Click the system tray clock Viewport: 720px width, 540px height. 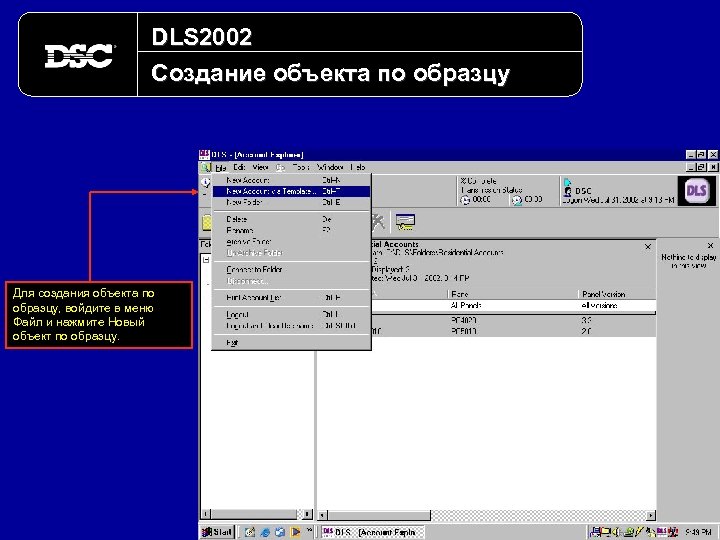698,532
